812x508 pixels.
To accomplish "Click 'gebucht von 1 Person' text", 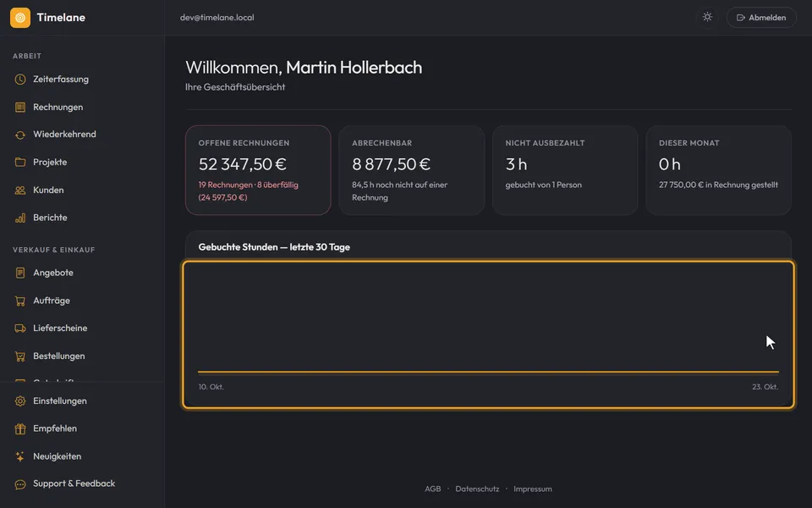I will (543, 185).
